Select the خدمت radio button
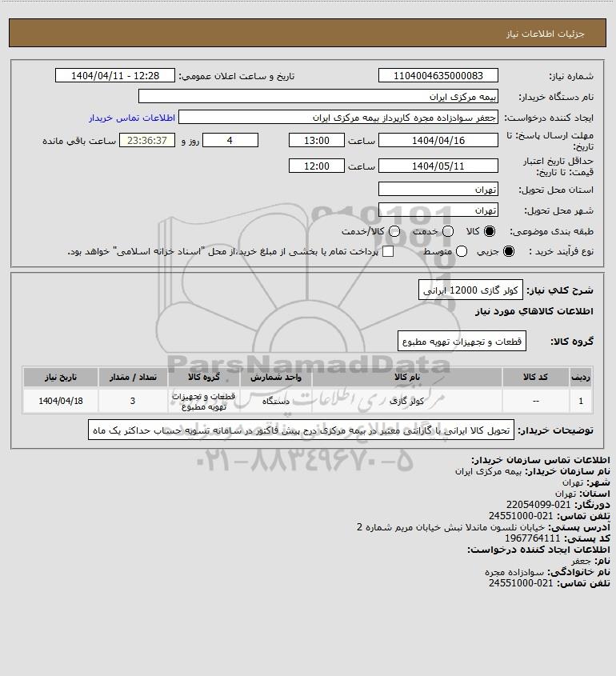The image size is (616, 676). point(448,231)
